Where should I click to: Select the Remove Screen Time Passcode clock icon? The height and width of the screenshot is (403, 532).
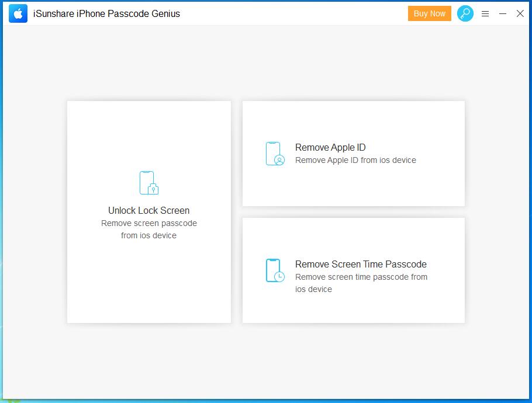click(x=274, y=270)
